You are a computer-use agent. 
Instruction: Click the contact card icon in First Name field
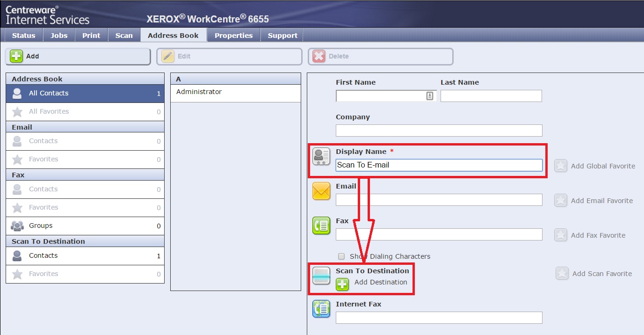[430, 96]
